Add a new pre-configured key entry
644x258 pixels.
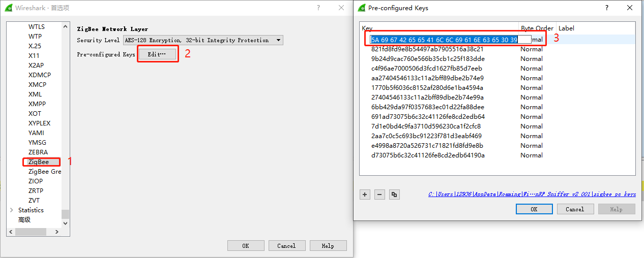365,195
